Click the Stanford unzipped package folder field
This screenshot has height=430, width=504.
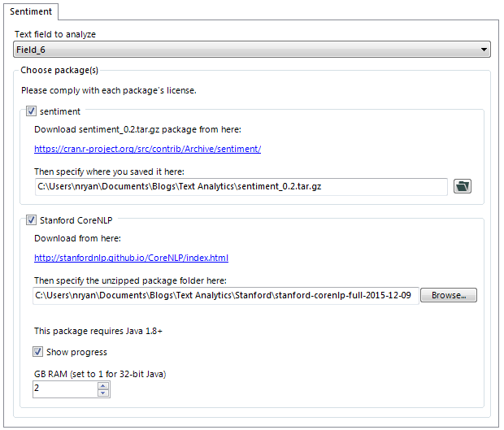tap(226, 295)
